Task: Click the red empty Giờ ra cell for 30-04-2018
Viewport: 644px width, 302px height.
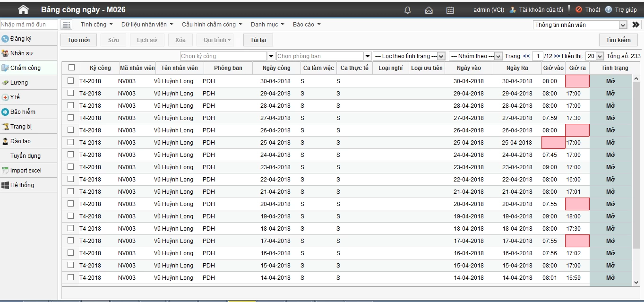Action: [x=577, y=81]
